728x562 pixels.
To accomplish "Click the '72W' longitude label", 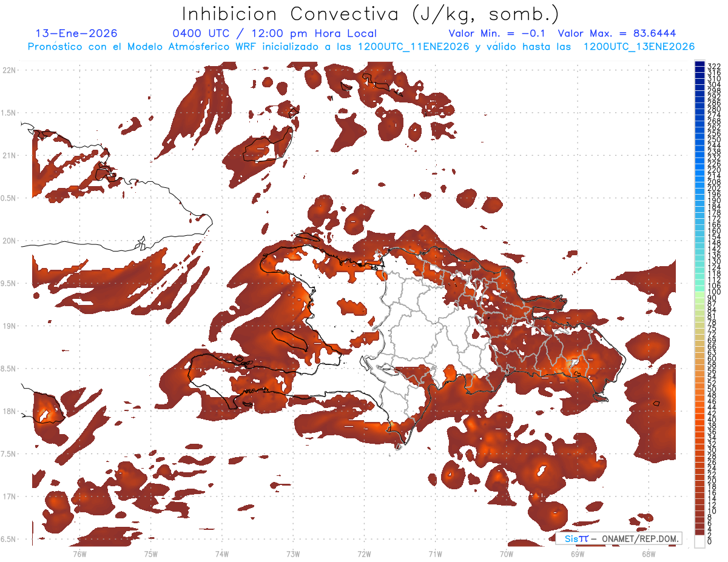I will (x=364, y=554).
